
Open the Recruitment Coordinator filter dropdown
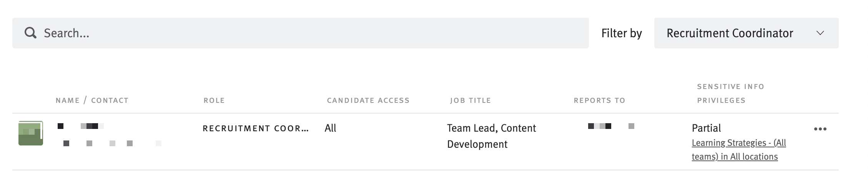pos(746,33)
